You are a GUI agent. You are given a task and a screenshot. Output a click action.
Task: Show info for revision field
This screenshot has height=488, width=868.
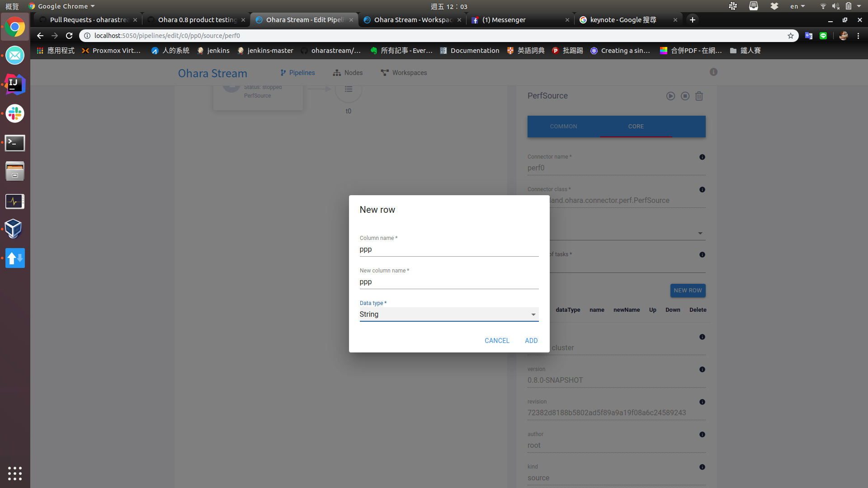pos(702,402)
